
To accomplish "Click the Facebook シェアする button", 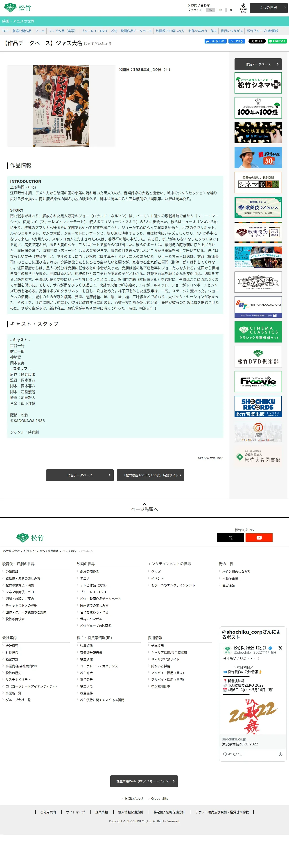I will coord(237,41).
